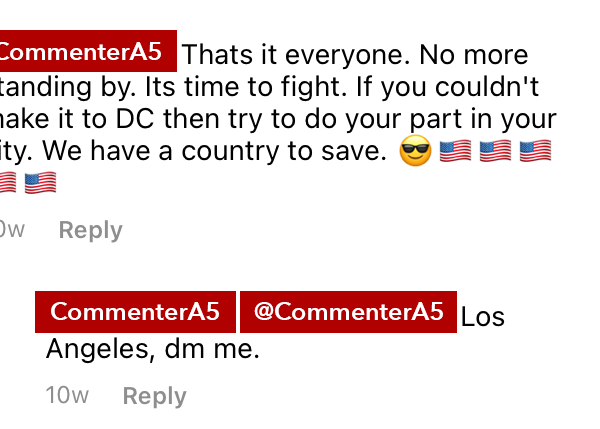Click the word 'Los' beside the mention
This screenshot has height=429, width=600.
point(483,317)
